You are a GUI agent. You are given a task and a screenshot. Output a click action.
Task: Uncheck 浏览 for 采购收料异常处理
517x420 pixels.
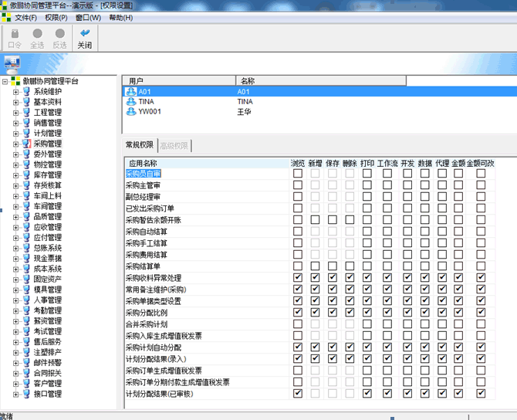[298, 278]
